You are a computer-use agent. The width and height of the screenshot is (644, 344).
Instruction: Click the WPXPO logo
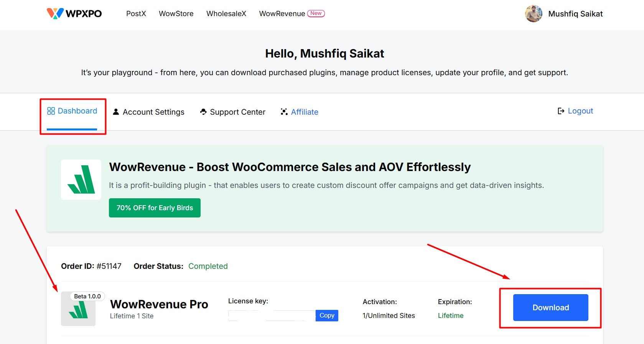tap(74, 13)
